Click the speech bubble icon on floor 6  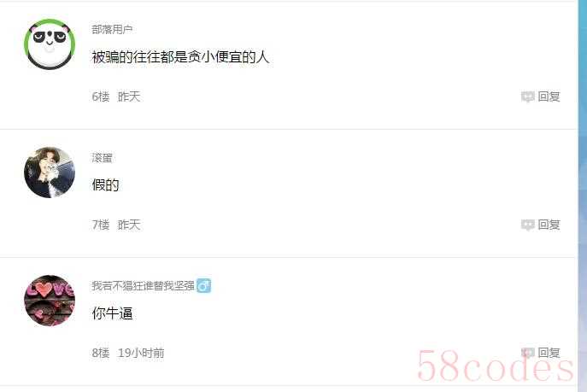528,97
